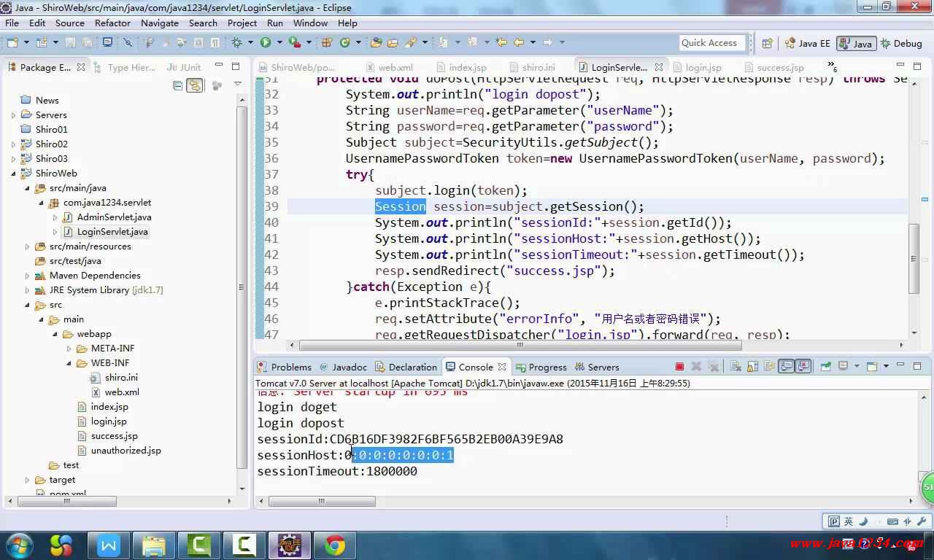Toggle Scroll Lock in Console toolbar
The height and width of the screenshot is (560, 934).
pos(752,367)
